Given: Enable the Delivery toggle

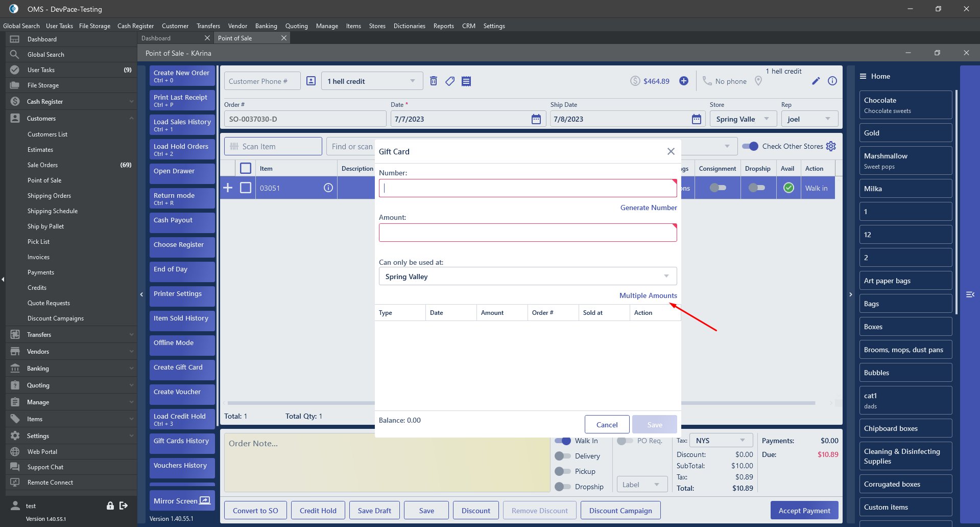Looking at the screenshot, I should [x=563, y=456].
